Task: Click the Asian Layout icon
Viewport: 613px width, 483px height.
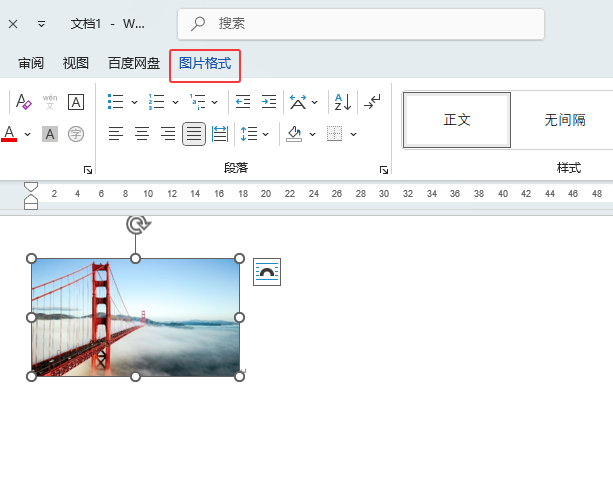Action: (x=298, y=102)
